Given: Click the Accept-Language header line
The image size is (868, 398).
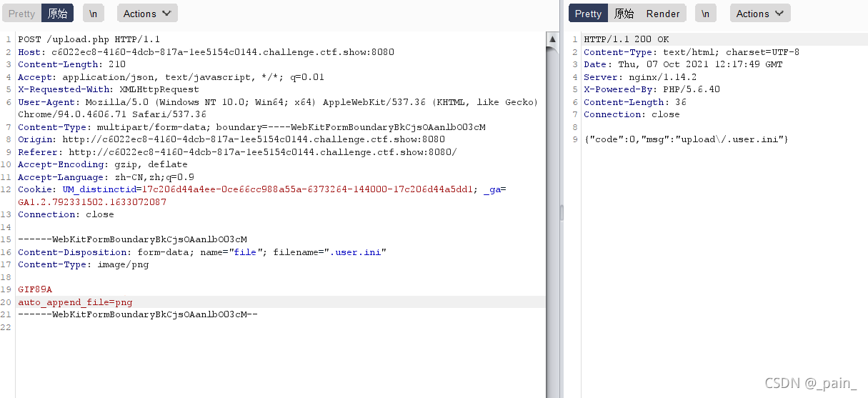Looking at the screenshot, I should [106, 177].
